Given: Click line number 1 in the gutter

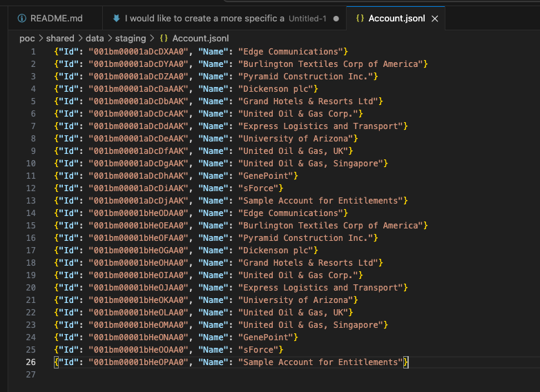Looking at the screenshot, I should tap(32, 52).
